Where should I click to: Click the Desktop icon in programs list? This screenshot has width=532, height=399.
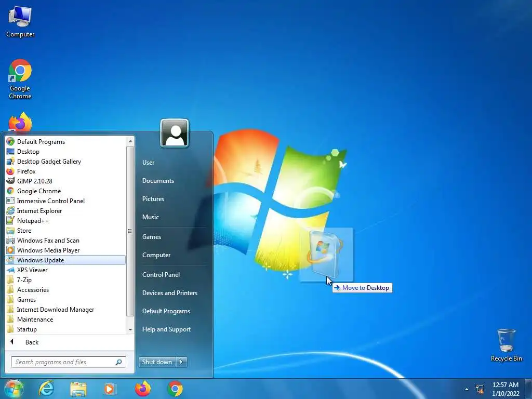[10, 151]
